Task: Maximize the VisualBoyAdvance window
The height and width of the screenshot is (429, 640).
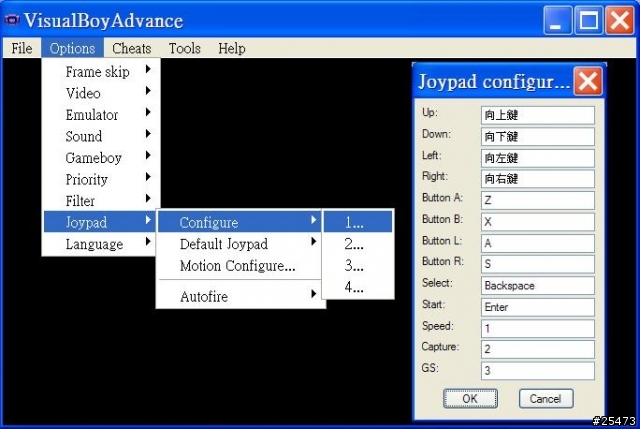Action: pyautogui.click(x=588, y=20)
